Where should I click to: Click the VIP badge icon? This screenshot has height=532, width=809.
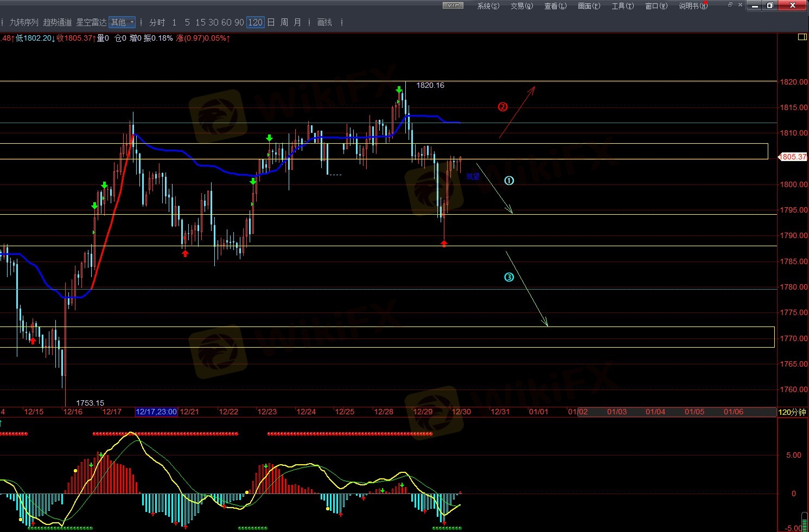(453, 5)
